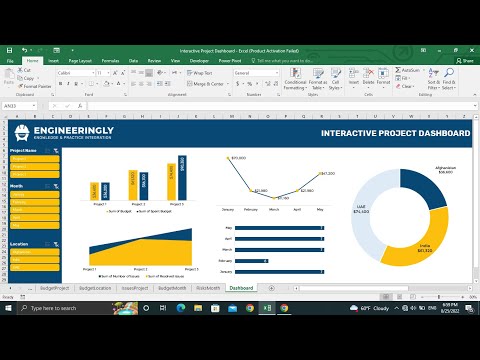Toggle multi-select on Location slicer

point(48,244)
